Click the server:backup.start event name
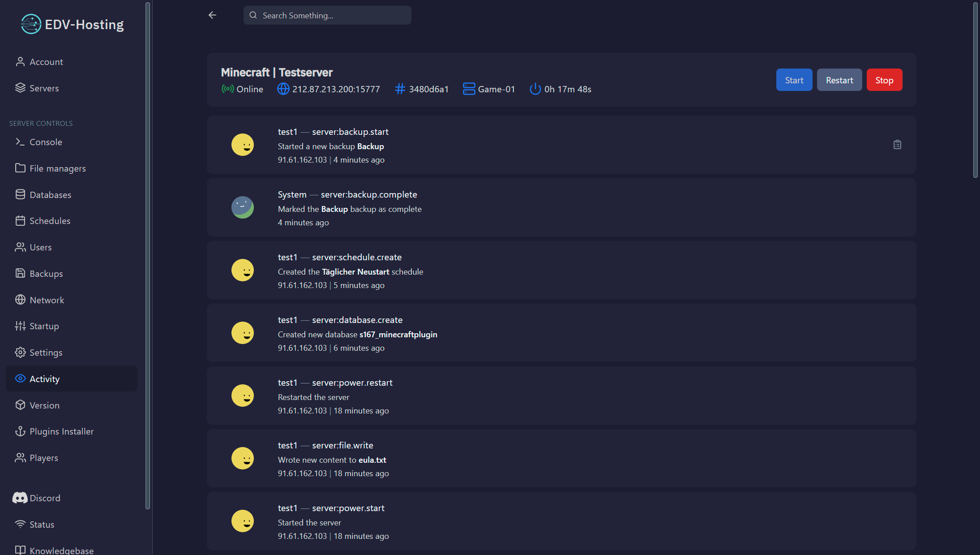This screenshot has height=555, width=980. [x=350, y=132]
